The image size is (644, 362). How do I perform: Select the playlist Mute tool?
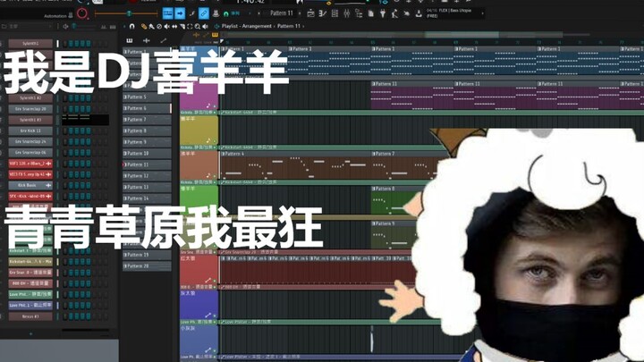click(x=166, y=26)
